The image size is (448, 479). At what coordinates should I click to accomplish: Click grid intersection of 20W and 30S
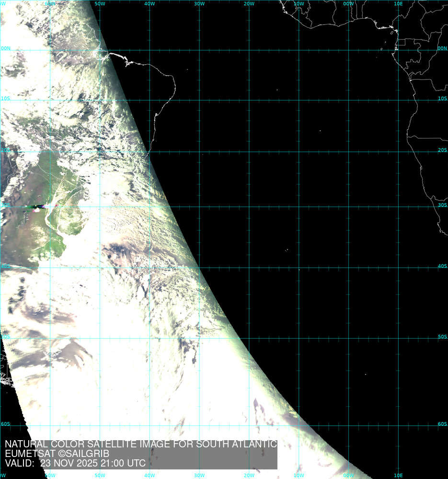pyautogui.click(x=249, y=207)
